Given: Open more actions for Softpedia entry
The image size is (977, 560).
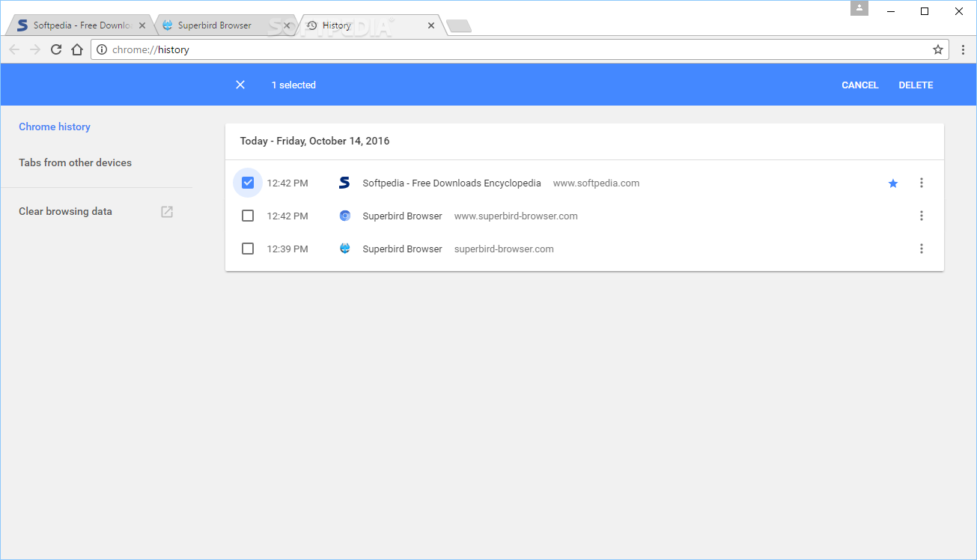Looking at the screenshot, I should click(921, 183).
